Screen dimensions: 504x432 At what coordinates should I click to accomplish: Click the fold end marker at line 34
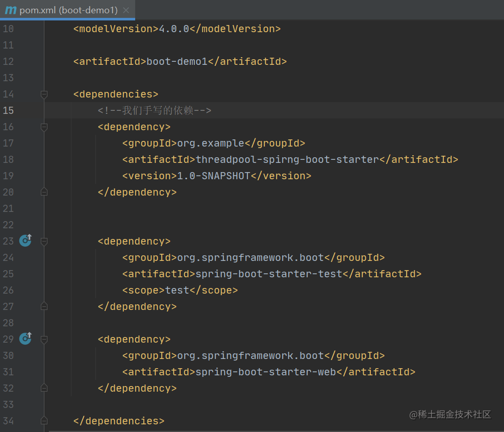click(x=44, y=420)
